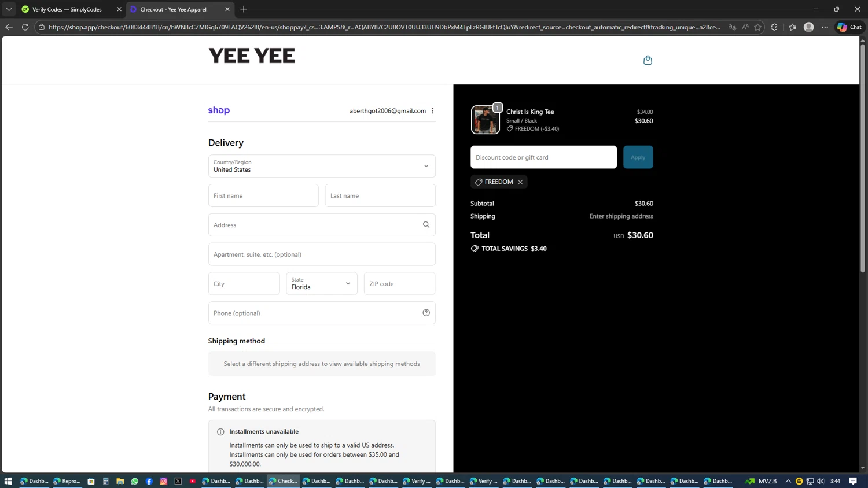
Task: Open the Copilot Chat button
Action: coord(849,27)
